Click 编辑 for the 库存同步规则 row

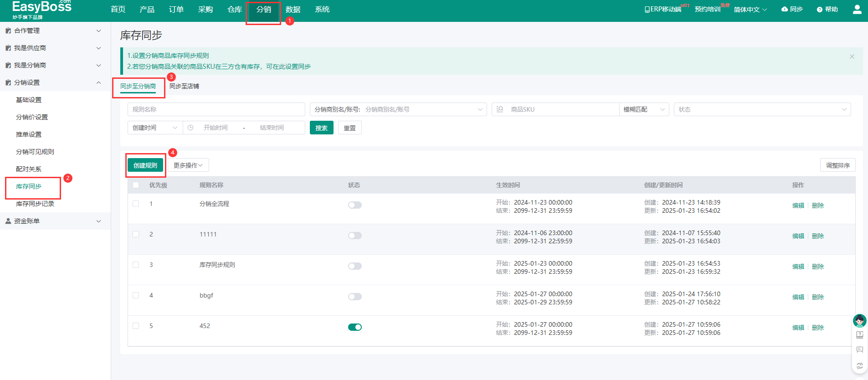(x=798, y=267)
